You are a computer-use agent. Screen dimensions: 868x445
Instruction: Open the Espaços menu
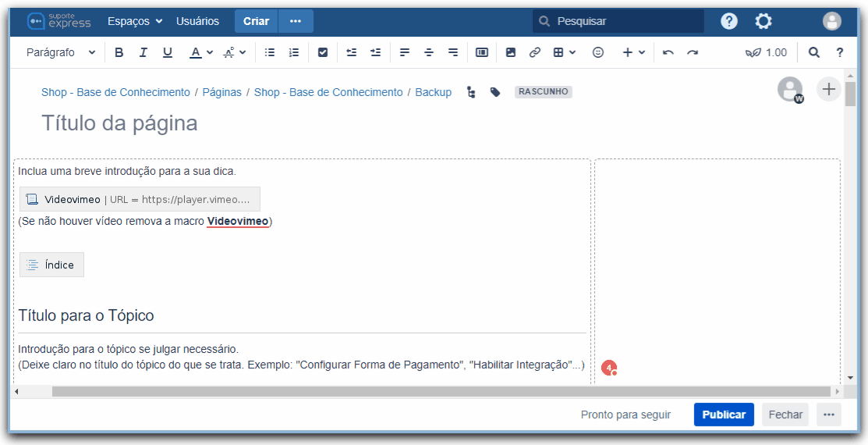(135, 21)
